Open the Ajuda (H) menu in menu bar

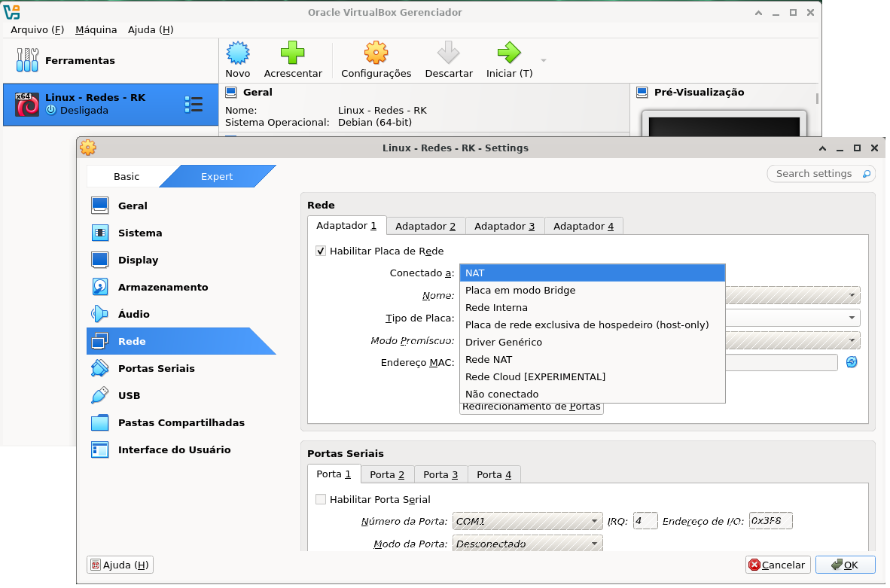point(151,29)
